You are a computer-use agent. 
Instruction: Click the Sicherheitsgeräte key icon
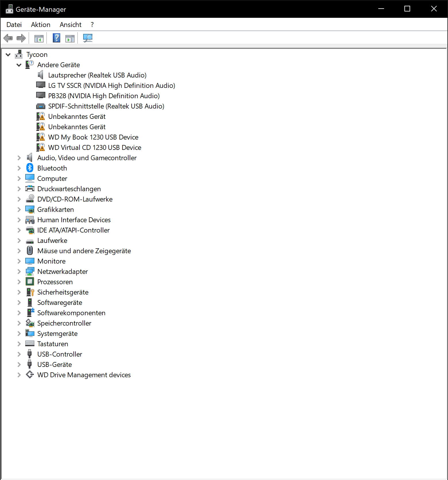pos(30,292)
